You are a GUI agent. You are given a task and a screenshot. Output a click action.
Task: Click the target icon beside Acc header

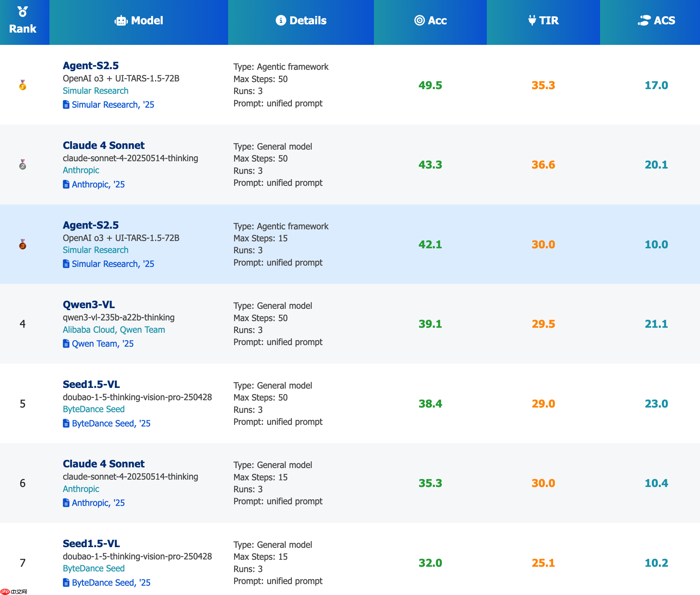click(x=419, y=21)
